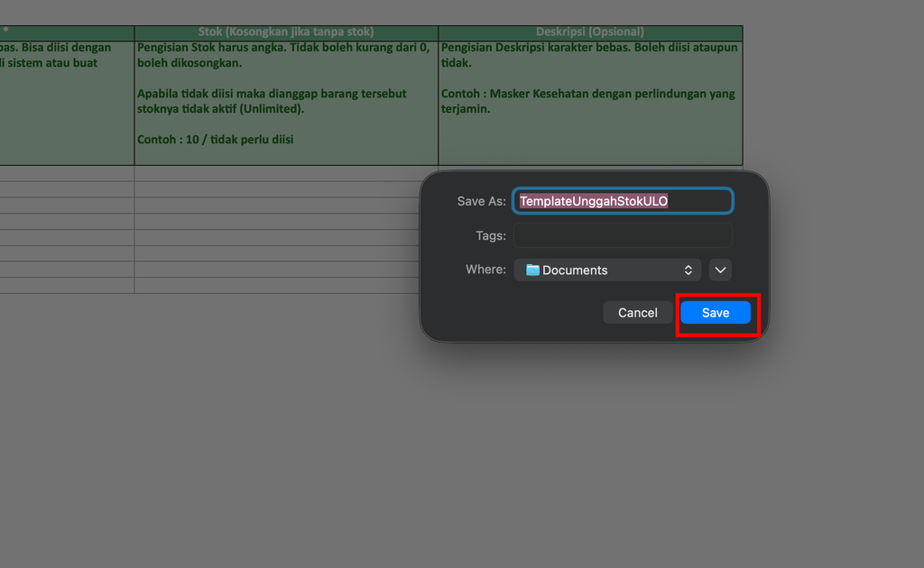This screenshot has width=924, height=568.
Task: Select first empty cell in leftmost column
Action: coord(67,174)
